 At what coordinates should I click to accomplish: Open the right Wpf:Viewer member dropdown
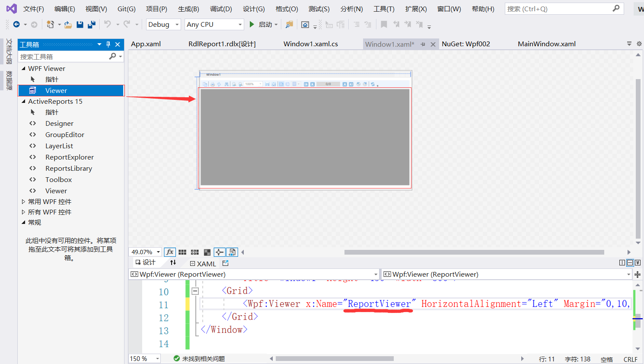click(x=628, y=275)
